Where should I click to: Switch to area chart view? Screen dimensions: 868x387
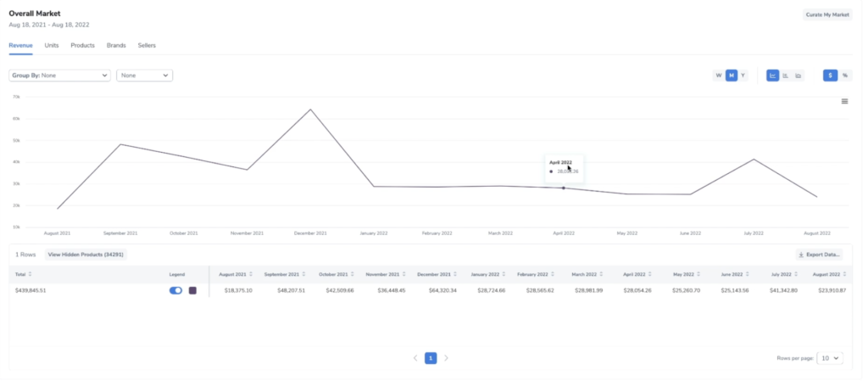[798, 76]
